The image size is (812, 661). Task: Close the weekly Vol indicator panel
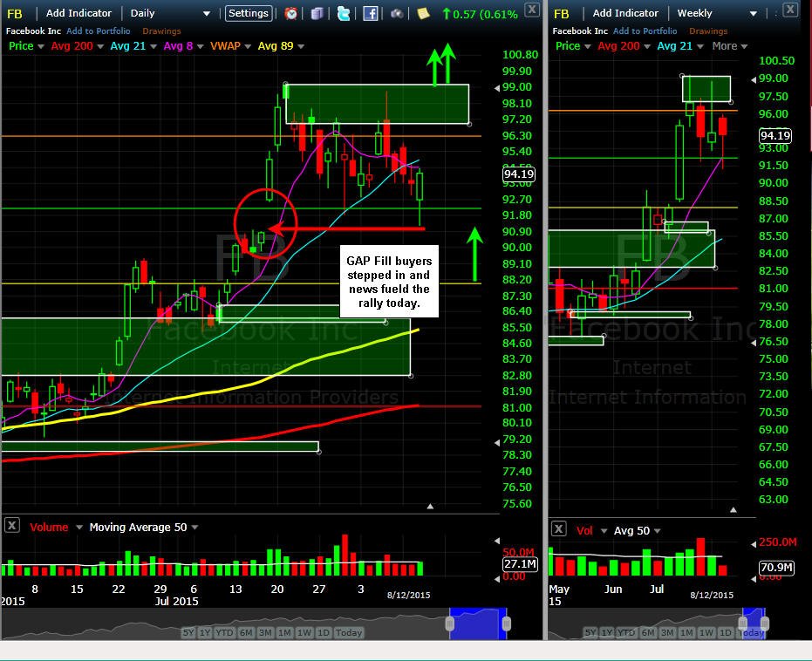tap(558, 529)
